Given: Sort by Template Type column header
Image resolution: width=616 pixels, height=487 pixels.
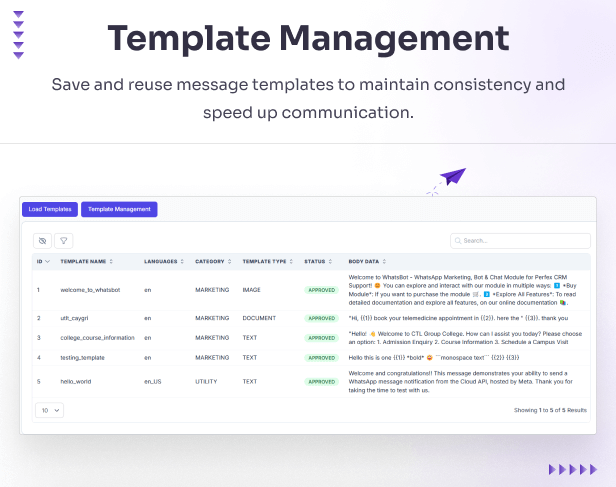Looking at the screenshot, I should tap(268, 262).
